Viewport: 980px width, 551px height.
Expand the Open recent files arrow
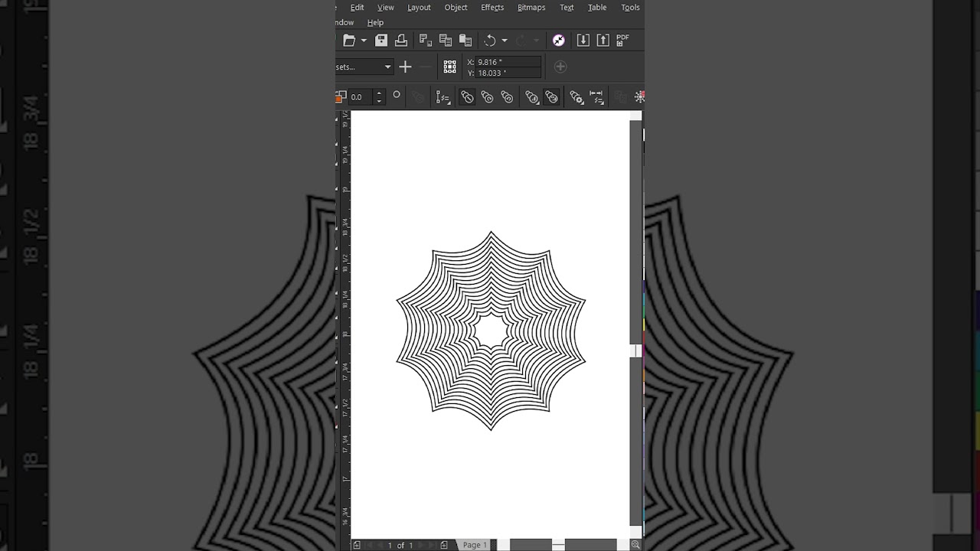click(364, 41)
